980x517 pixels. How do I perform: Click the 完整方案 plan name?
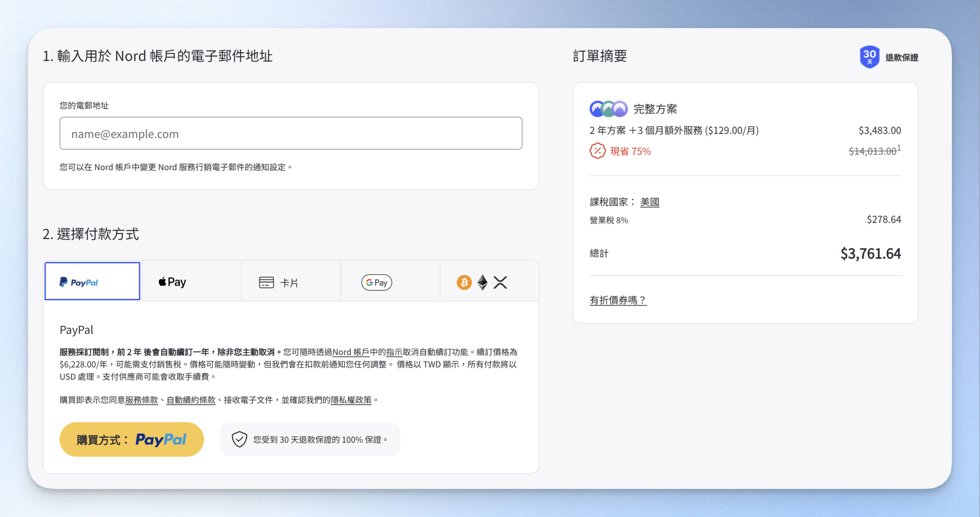[655, 109]
